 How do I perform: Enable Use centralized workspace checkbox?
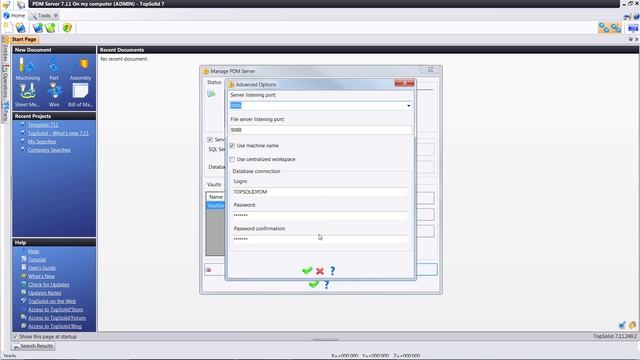232,159
